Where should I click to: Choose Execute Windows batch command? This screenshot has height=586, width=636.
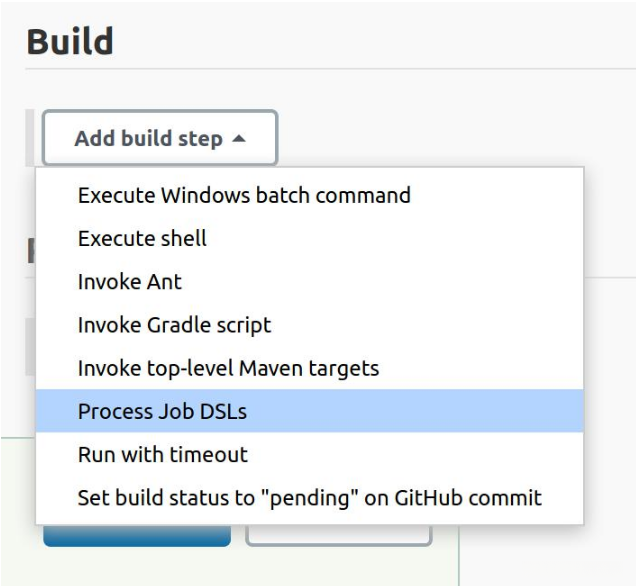tap(244, 195)
